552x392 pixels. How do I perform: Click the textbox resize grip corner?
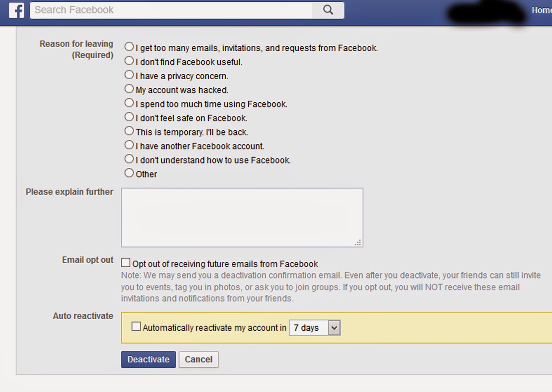click(358, 243)
